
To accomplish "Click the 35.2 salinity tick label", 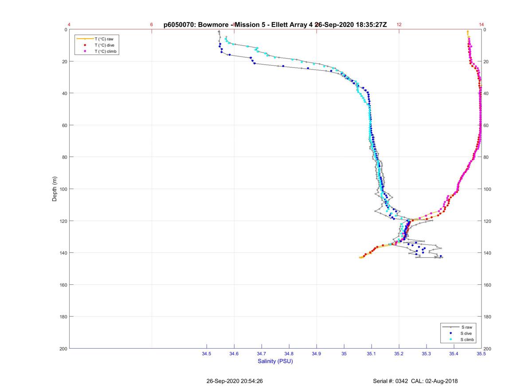I will [399, 354].
